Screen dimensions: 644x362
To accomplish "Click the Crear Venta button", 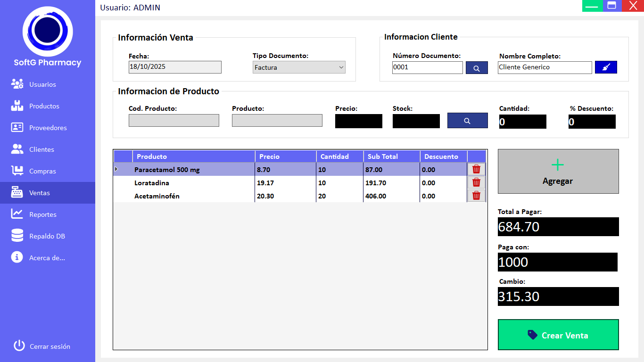I will [558, 335].
